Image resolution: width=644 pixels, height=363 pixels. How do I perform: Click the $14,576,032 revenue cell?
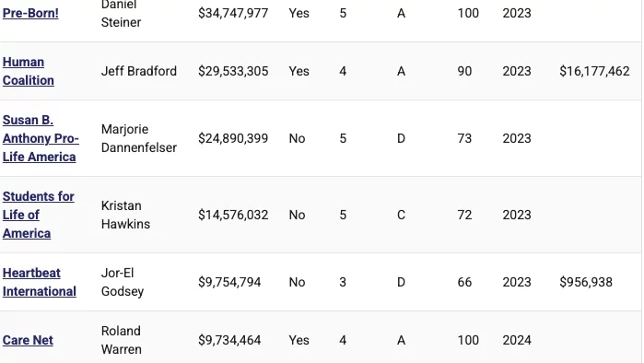pos(233,215)
